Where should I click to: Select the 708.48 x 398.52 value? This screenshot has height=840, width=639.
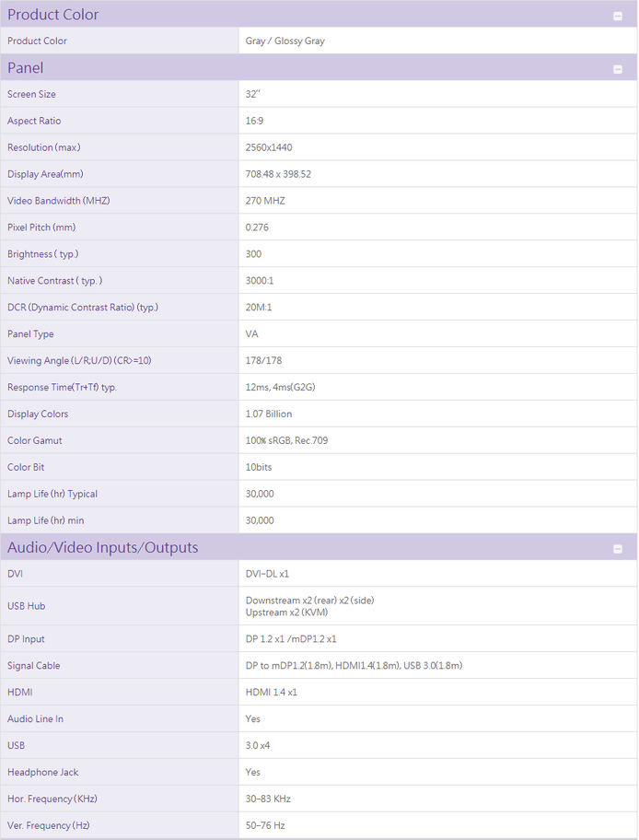(278, 174)
